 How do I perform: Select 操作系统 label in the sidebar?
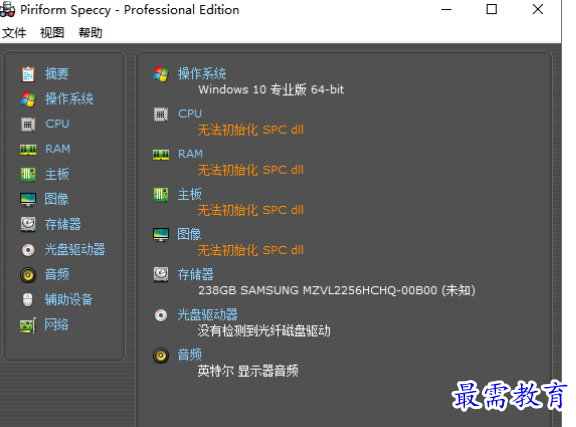pos(69,99)
